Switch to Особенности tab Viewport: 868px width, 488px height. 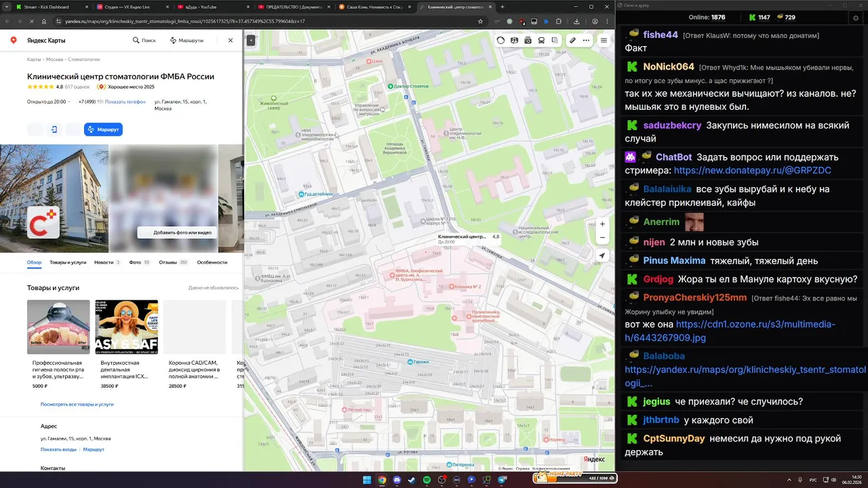[212, 262]
